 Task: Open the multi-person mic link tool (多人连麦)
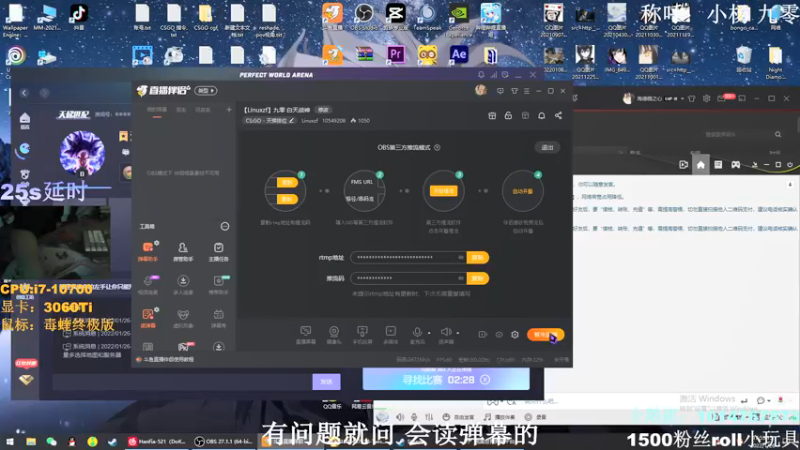tap(183, 285)
